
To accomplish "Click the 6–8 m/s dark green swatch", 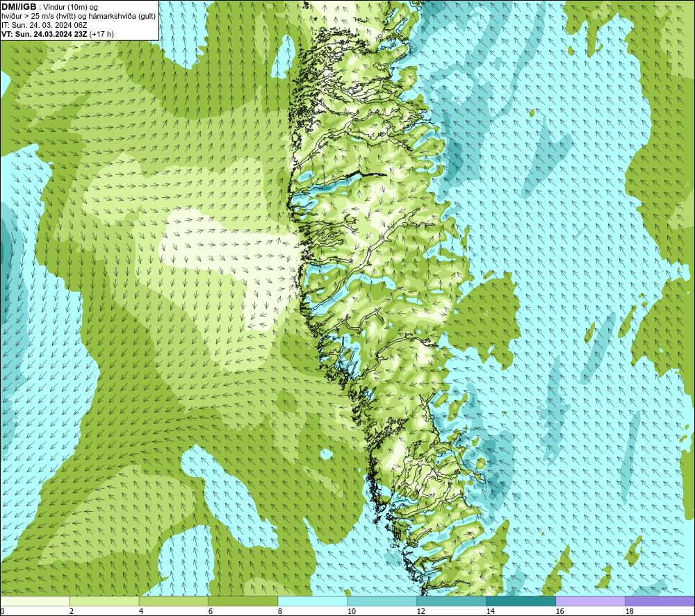I will coord(243,601).
